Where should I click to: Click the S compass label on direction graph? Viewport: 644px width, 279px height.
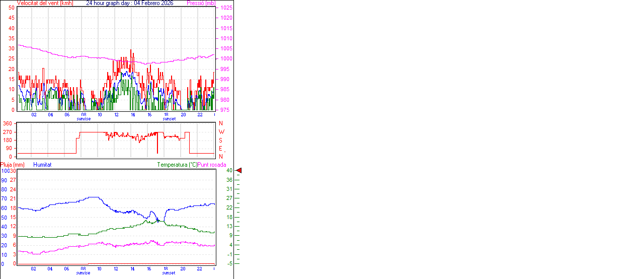(221, 141)
